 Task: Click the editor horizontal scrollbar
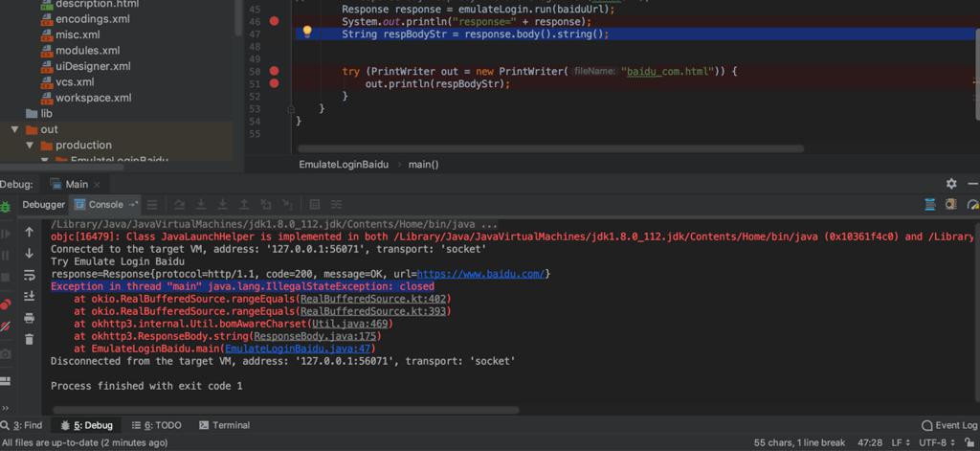click(550, 148)
